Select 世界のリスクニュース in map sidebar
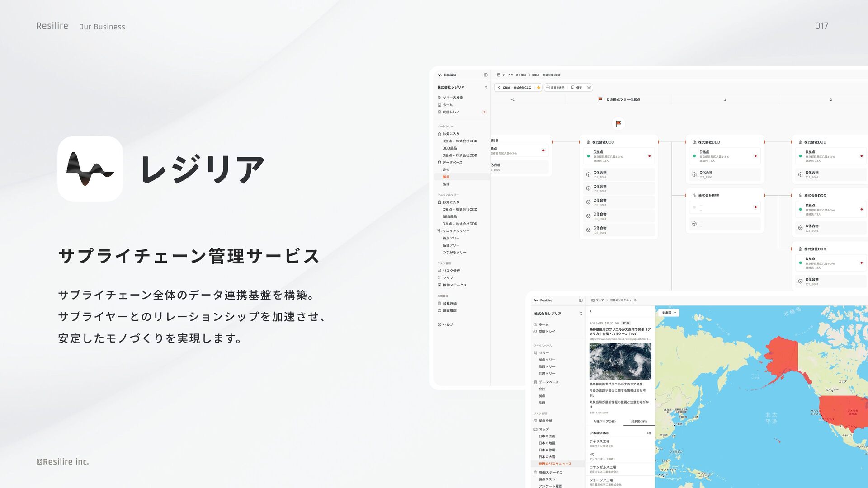This screenshot has height=488, width=868. point(558,464)
